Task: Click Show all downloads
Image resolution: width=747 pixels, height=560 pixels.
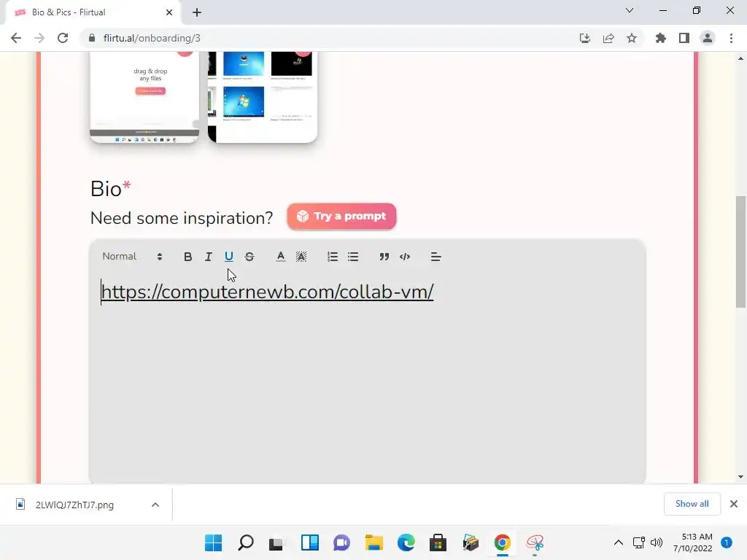Action: point(692,504)
